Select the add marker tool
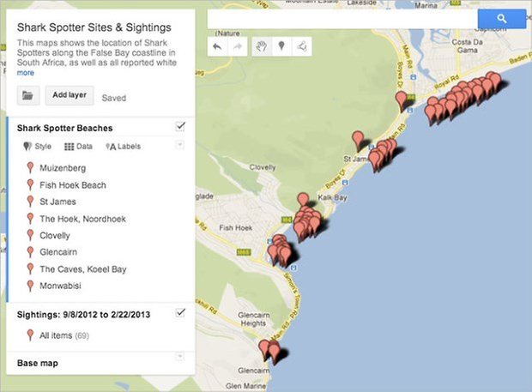 281,46
